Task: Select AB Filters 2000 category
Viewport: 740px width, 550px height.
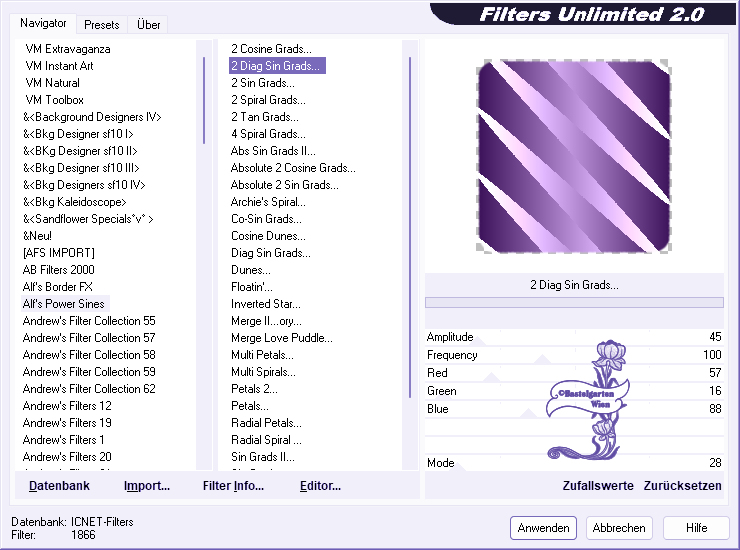Action: tap(59, 270)
